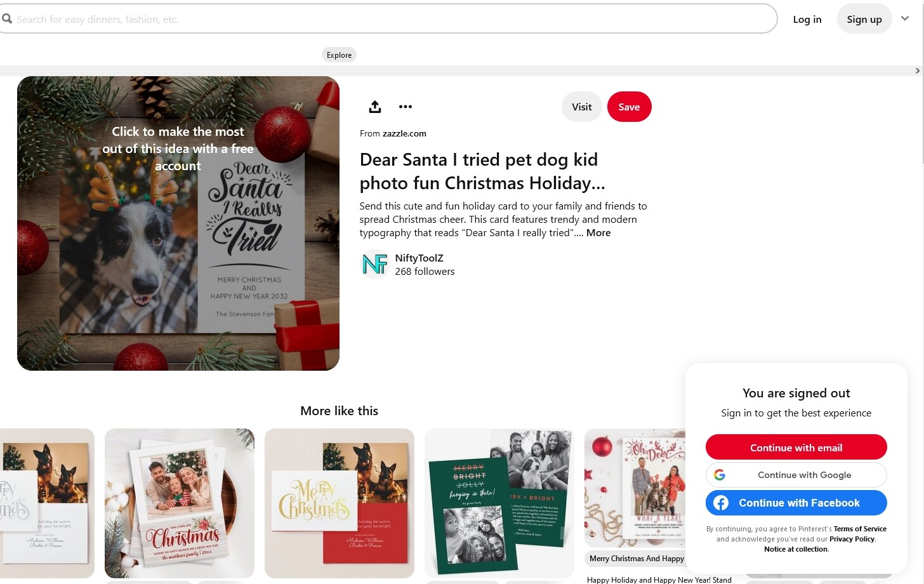This screenshot has height=584, width=924.
Task: Save this pin with red Save button
Action: pos(629,107)
